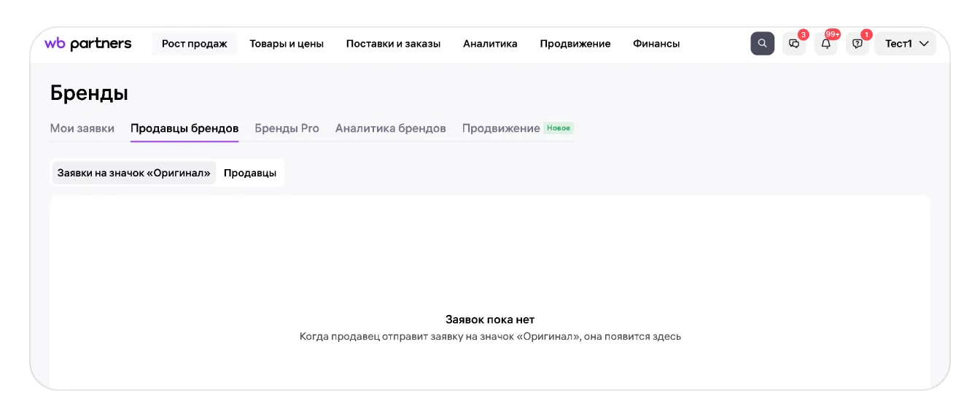Open the chat messages icon

[x=794, y=44]
